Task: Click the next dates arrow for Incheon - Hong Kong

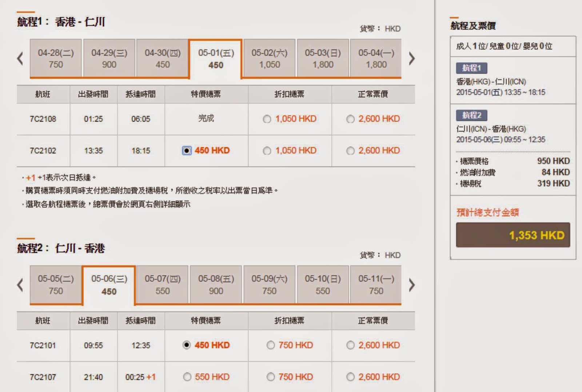Action: 411,285
